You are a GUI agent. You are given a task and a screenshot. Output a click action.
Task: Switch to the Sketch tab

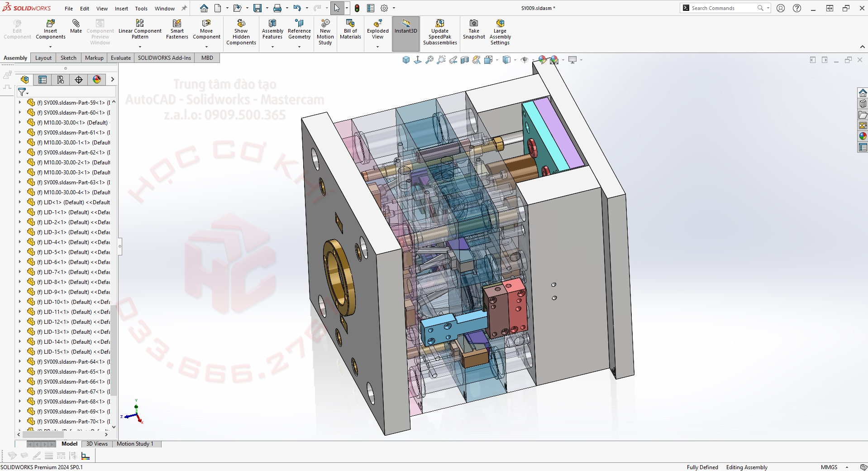click(x=68, y=58)
